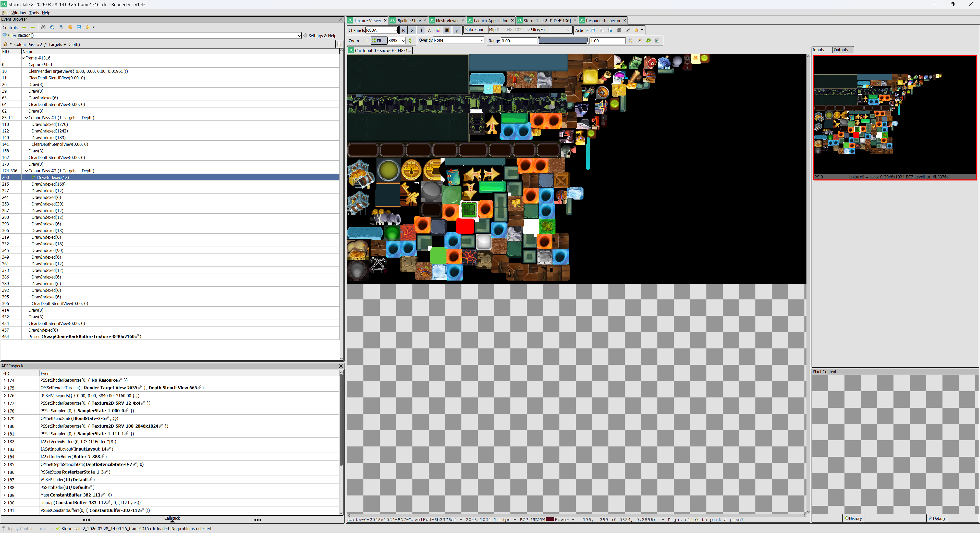Image resolution: width=980 pixels, height=533 pixels.
Task: Open the Overlay None dropdown
Action: (458, 40)
